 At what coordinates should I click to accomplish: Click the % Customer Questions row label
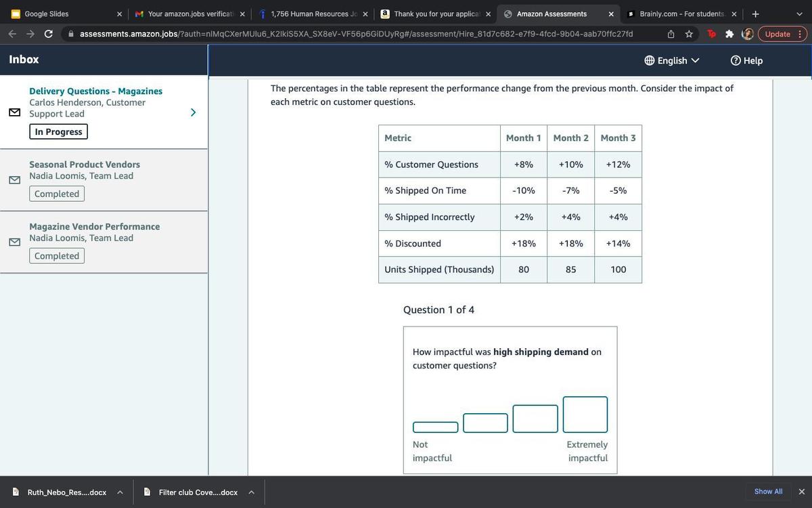pos(431,165)
